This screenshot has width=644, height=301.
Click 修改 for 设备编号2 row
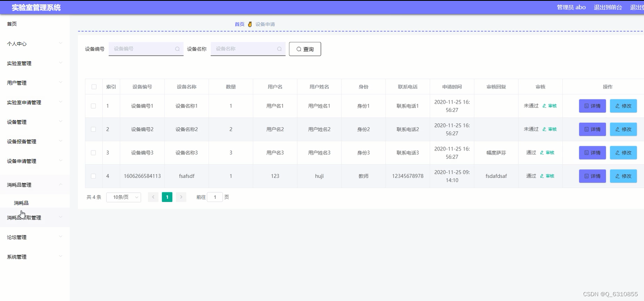[623, 129]
